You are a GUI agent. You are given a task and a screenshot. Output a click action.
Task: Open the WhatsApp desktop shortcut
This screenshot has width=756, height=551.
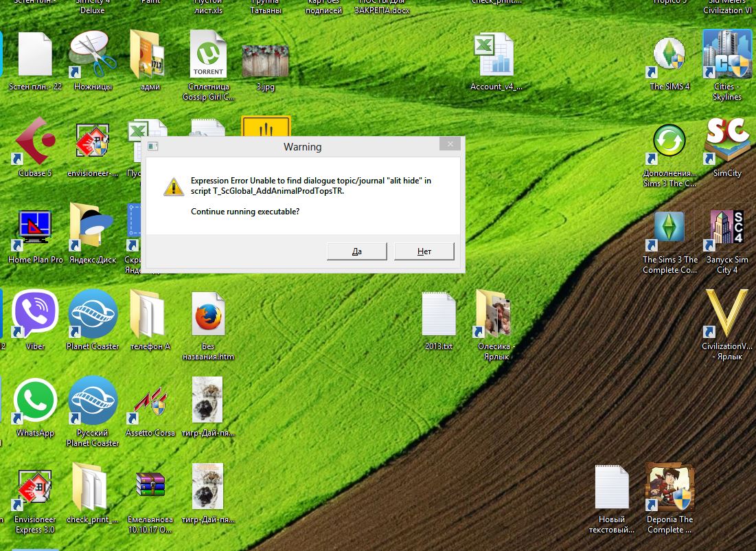click(x=35, y=401)
